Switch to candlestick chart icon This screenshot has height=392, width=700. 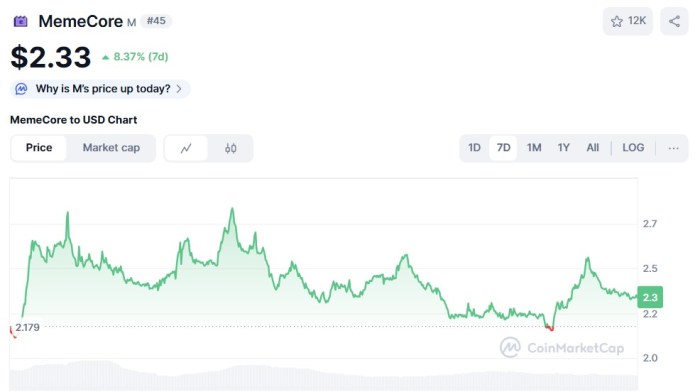point(230,148)
